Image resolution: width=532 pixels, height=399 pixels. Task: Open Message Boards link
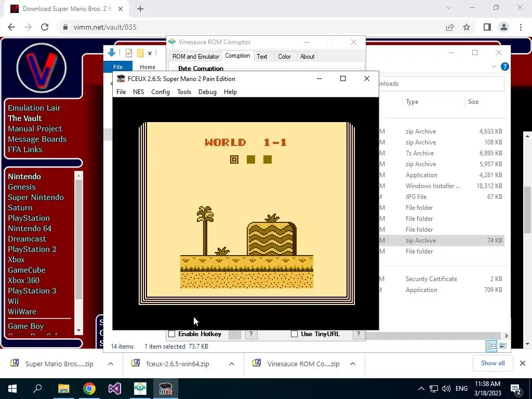coord(37,139)
